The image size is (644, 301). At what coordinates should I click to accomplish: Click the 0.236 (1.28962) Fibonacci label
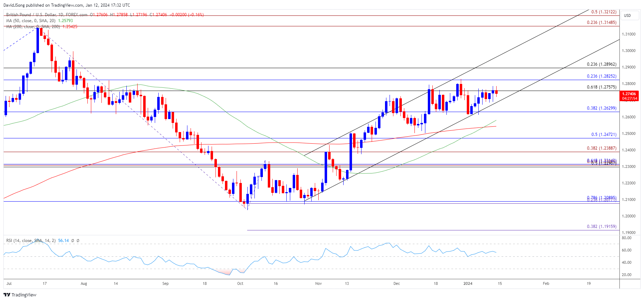click(x=602, y=64)
